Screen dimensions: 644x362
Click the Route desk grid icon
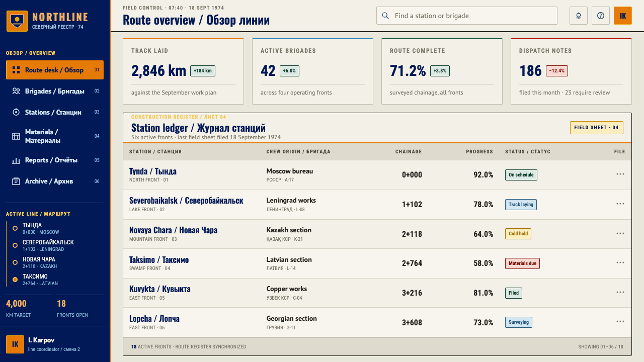(x=16, y=70)
